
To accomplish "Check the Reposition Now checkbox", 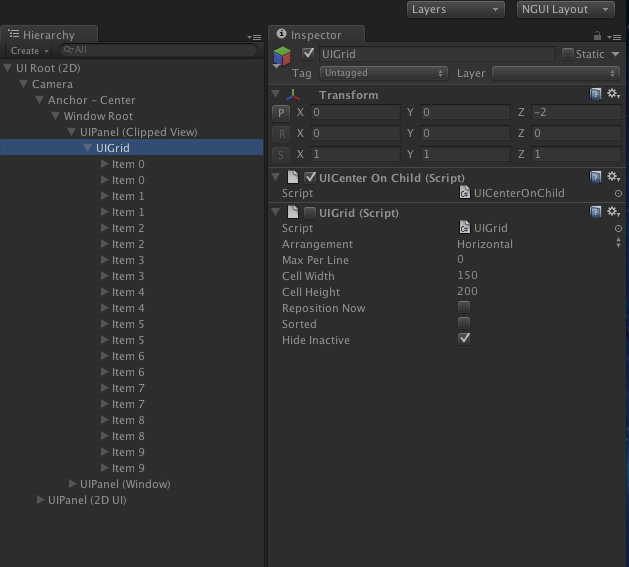I will (464, 307).
